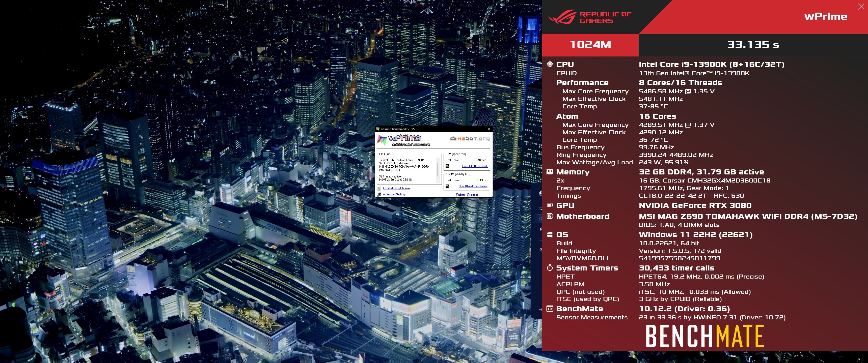Click the Intel Core i9-13900K (8+16C/32T) text
The height and width of the screenshot is (363, 868).
712,64
